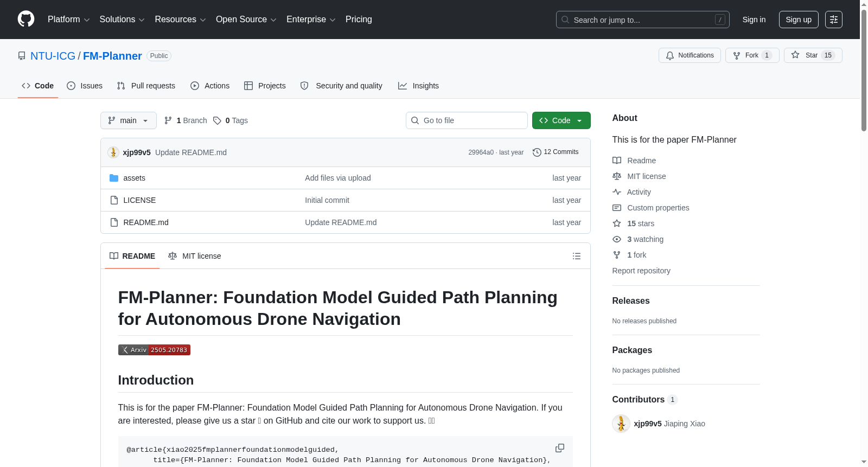The height and width of the screenshot is (467, 868).
Task: Click the Sign in link
Action: pos(754,20)
